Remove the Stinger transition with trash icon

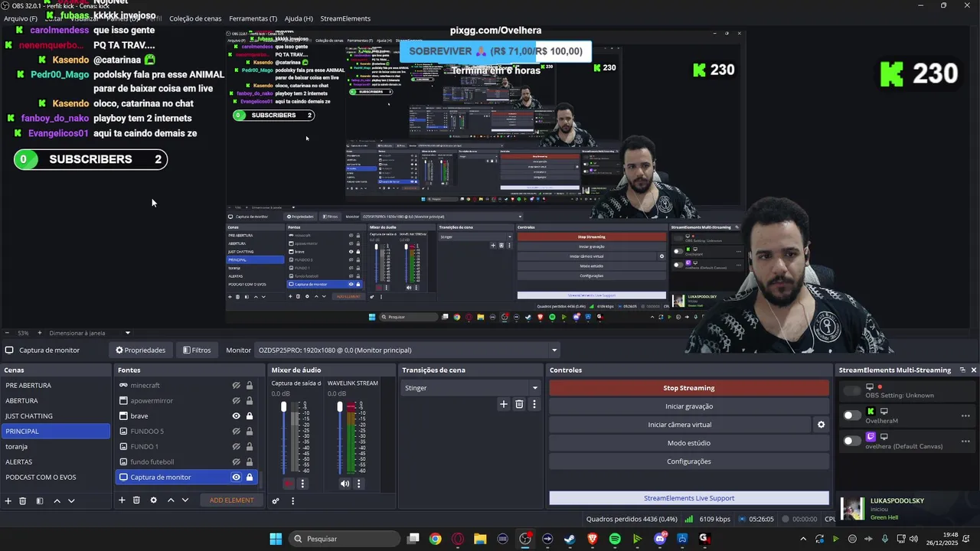pyautogui.click(x=519, y=404)
